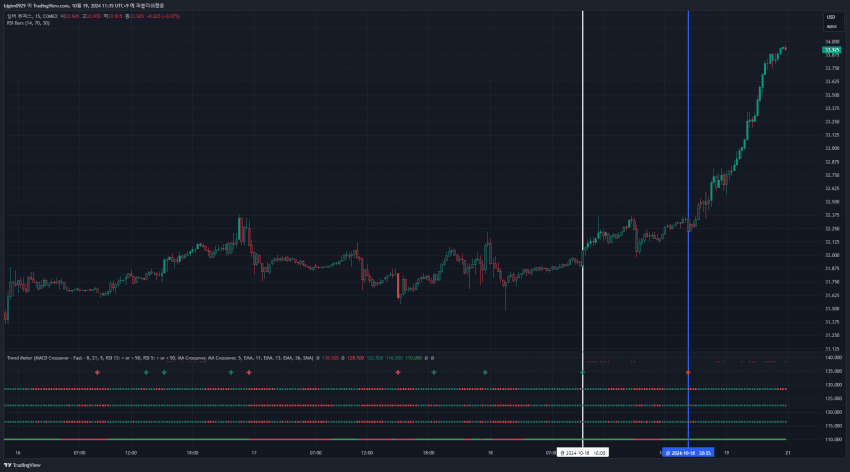Select the white 2024-10-18 date label
Viewport: 850px width, 472px height.
583,452
